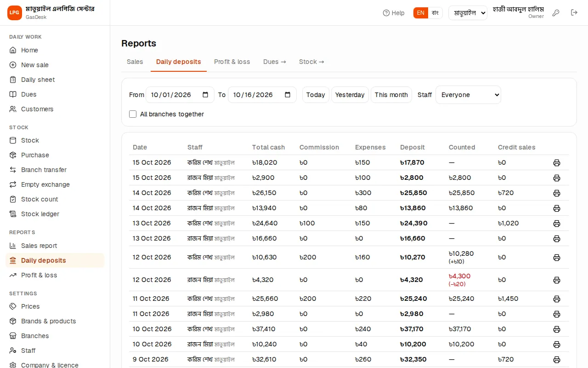Open Branch transfer in sidebar
This screenshot has width=588, height=368.
tap(55, 170)
